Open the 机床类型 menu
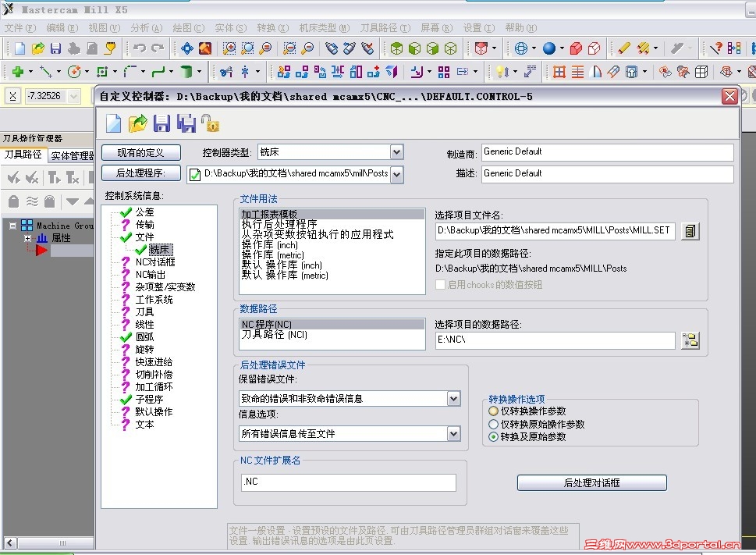The height and width of the screenshot is (555, 756). coord(324,28)
